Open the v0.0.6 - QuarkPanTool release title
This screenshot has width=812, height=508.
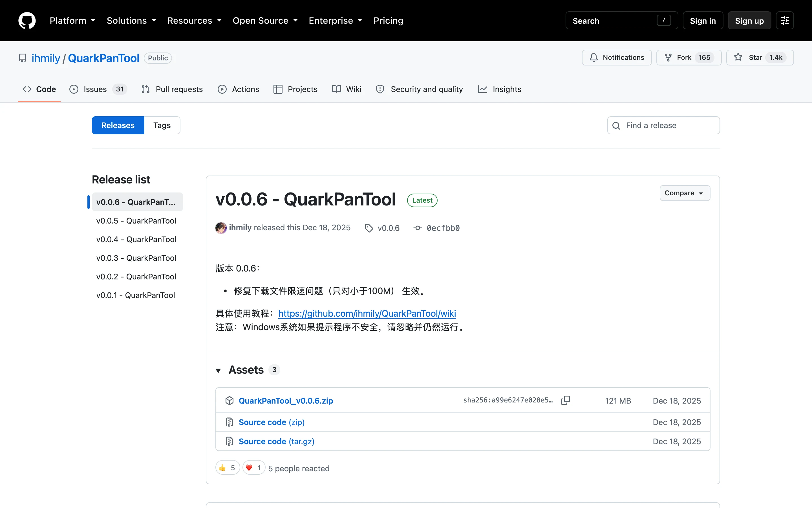click(x=305, y=199)
